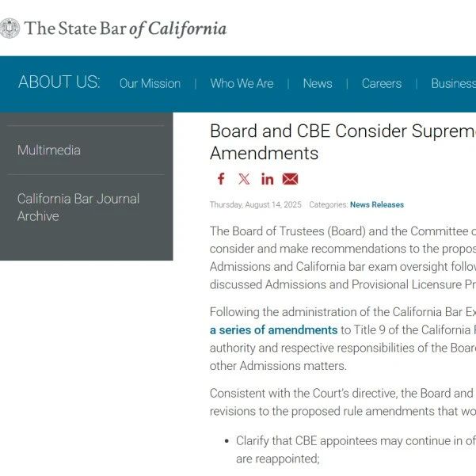Go to the News section

click(318, 83)
